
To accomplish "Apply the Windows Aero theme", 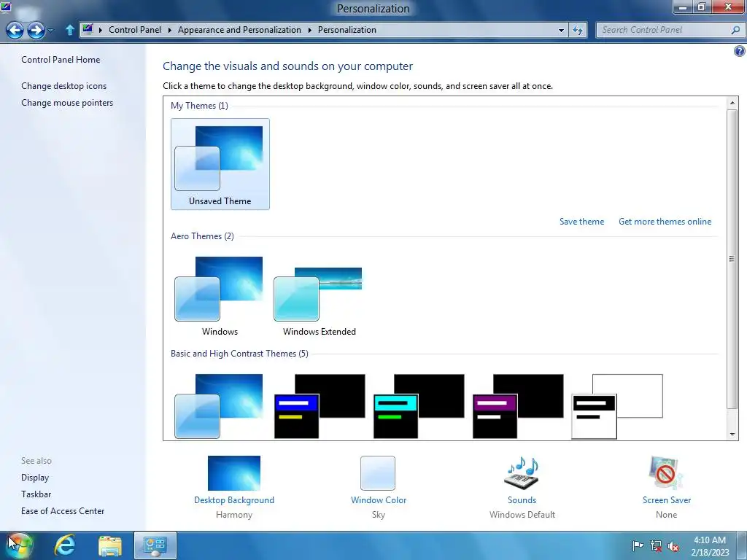I will (220, 295).
